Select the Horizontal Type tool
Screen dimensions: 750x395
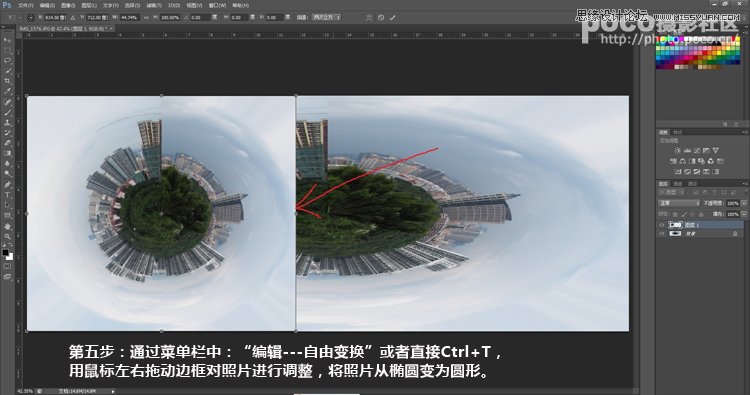(x=7, y=194)
